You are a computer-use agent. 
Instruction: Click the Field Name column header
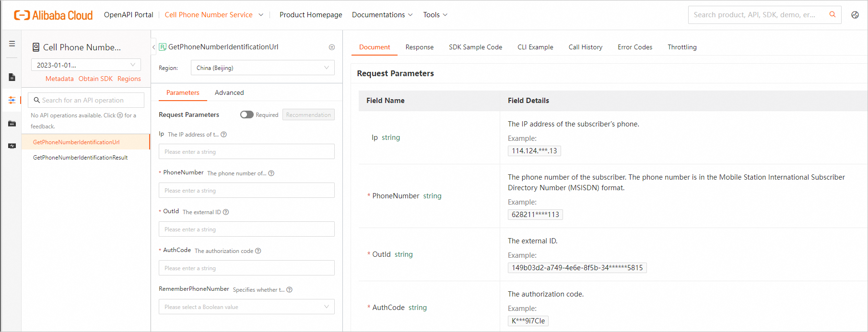point(386,101)
